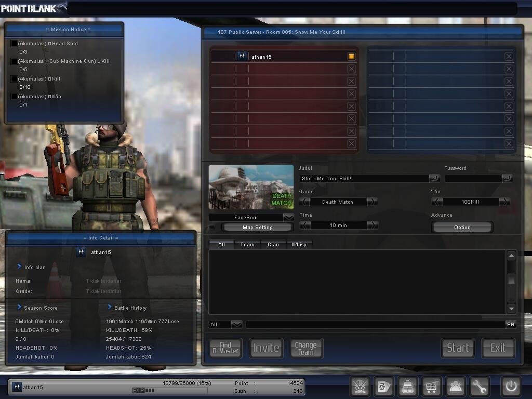Viewport: 532px width, 399px height.
Task: Click the chat scroll down arrow
Action: click(x=511, y=309)
